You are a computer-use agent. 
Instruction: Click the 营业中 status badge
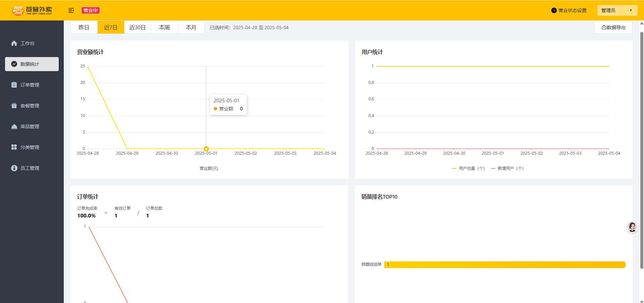(91, 10)
